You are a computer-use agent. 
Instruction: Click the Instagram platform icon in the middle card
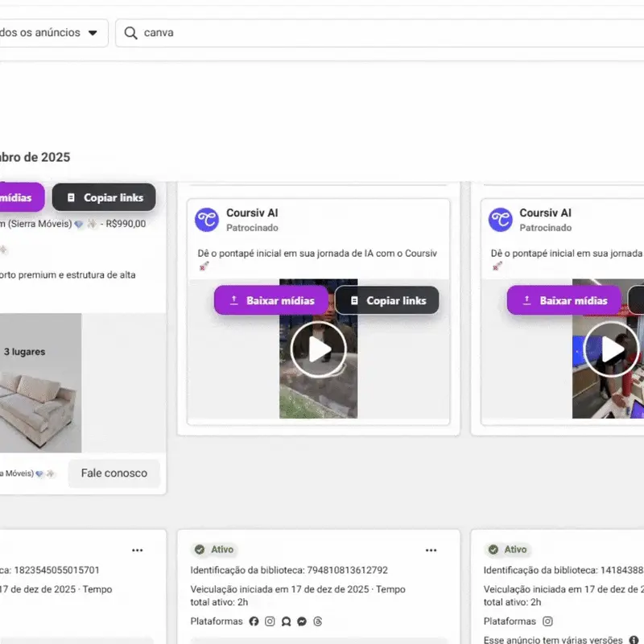click(x=270, y=621)
